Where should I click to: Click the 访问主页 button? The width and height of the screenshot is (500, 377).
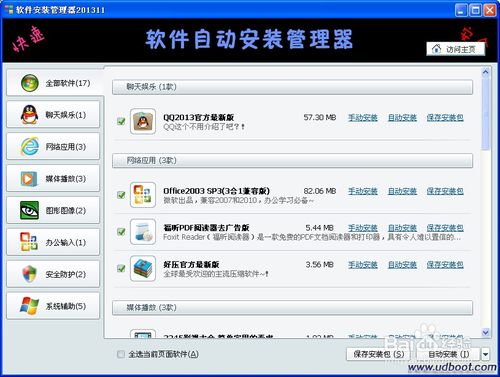point(456,49)
